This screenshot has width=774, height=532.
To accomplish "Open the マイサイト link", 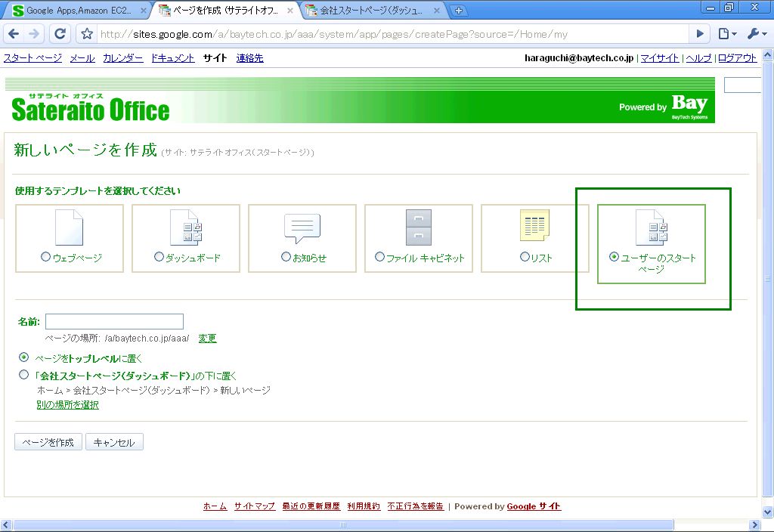I will [x=659, y=57].
